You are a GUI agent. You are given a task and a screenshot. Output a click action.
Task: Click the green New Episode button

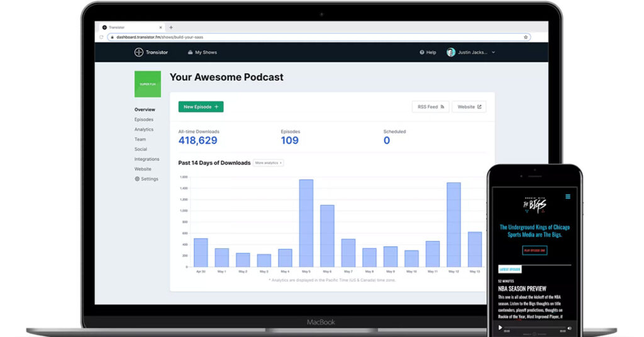coord(201,107)
